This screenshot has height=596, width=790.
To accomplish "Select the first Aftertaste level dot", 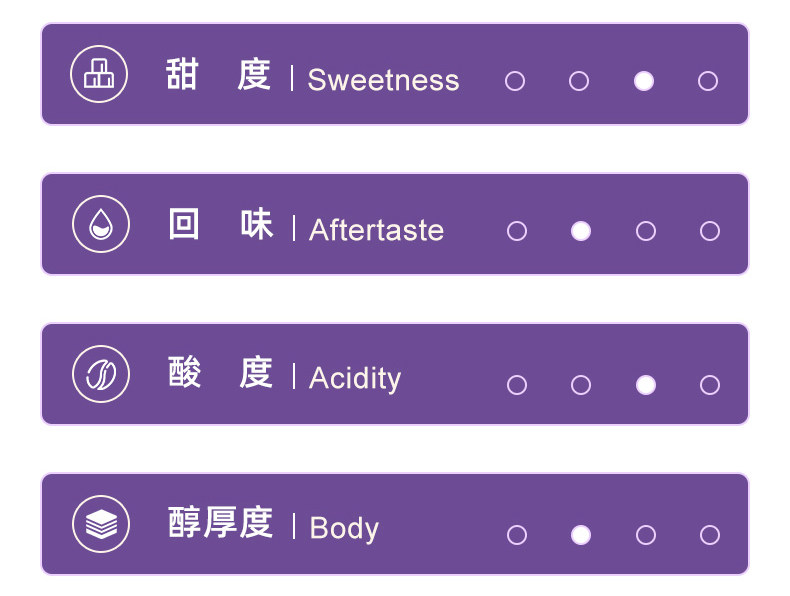I will point(517,231).
